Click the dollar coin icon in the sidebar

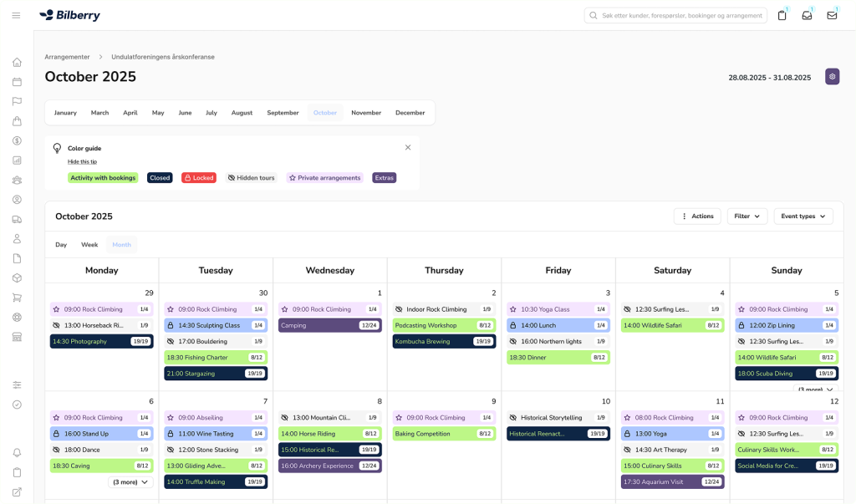17,140
